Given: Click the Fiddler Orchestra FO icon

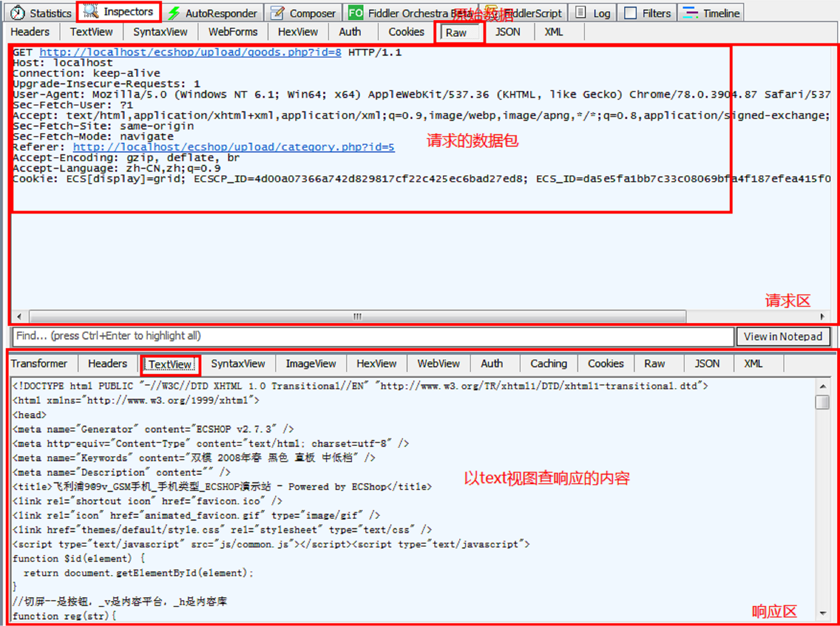Looking at the screenshot, I should click(355, 13).
